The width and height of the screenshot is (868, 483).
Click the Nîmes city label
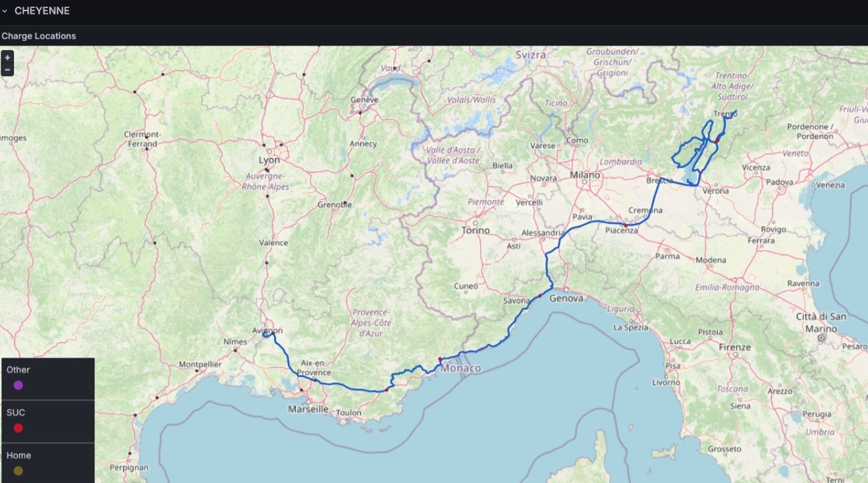235,342
